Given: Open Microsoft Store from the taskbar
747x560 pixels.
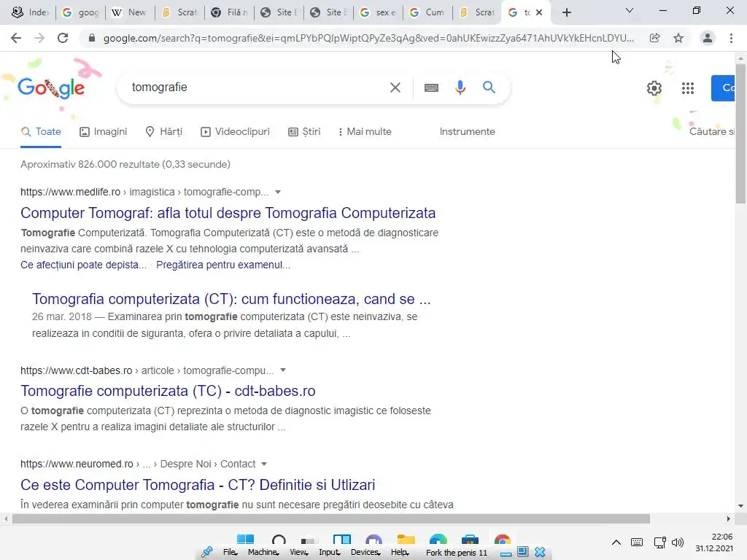Looking at the screenshot, I should coord(470,540).
